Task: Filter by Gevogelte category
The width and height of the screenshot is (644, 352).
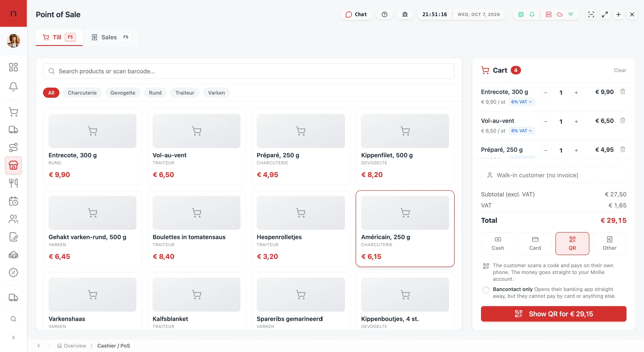Action: pos(123,93)
